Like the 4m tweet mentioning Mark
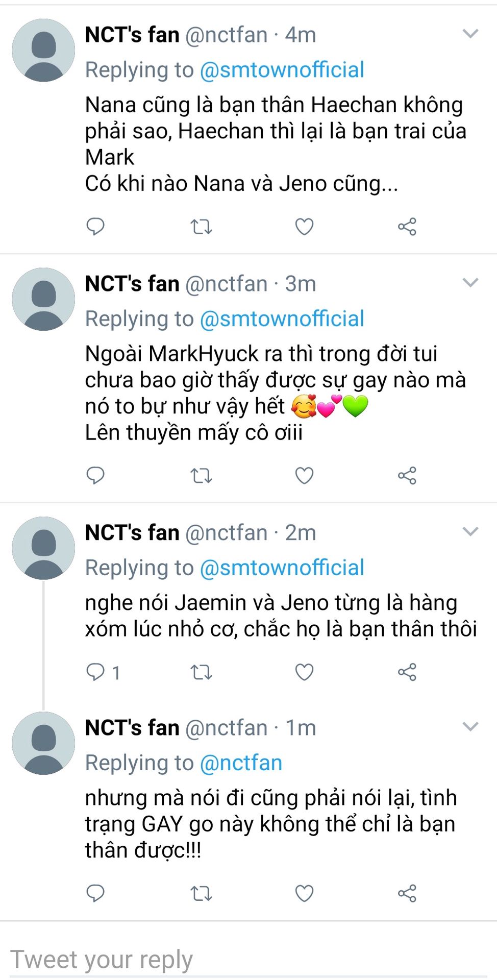This screenshot has width=497, height=980. click(304, 226)
